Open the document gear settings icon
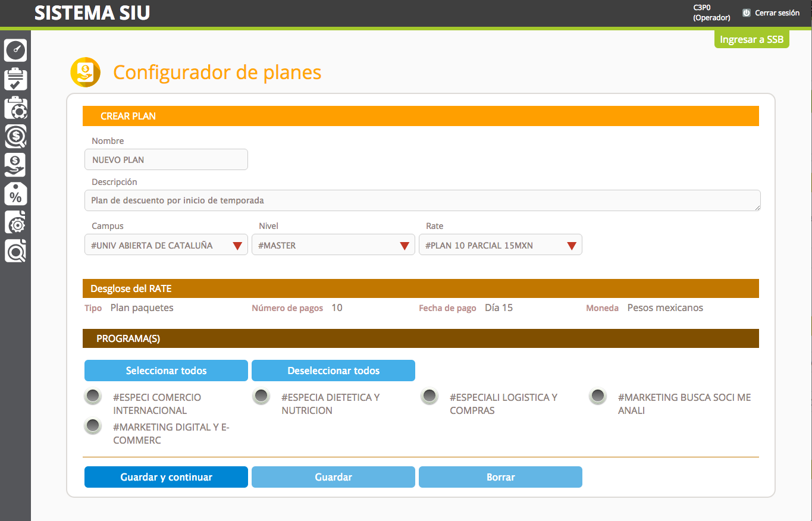The height and width of the screenshot is (521, 812). point(16,222)
